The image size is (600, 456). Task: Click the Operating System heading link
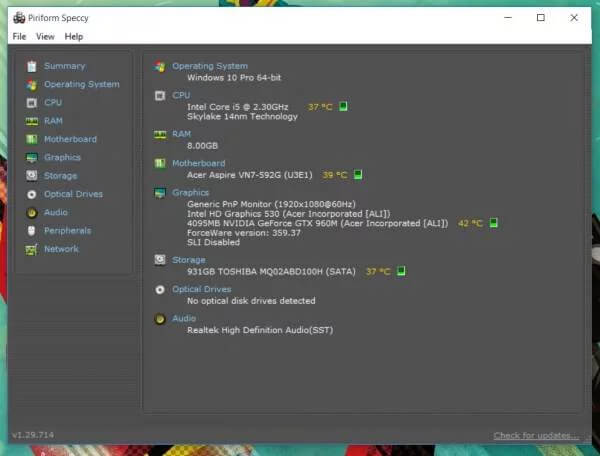coord(210,66)
